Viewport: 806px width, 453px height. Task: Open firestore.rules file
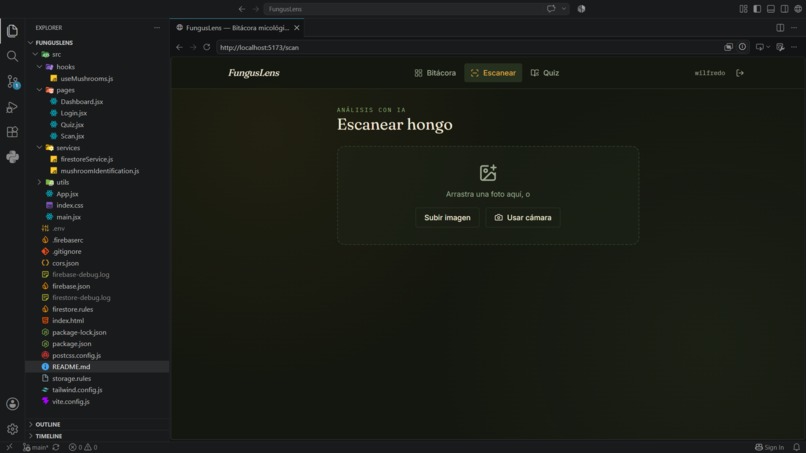pos(72,309)
